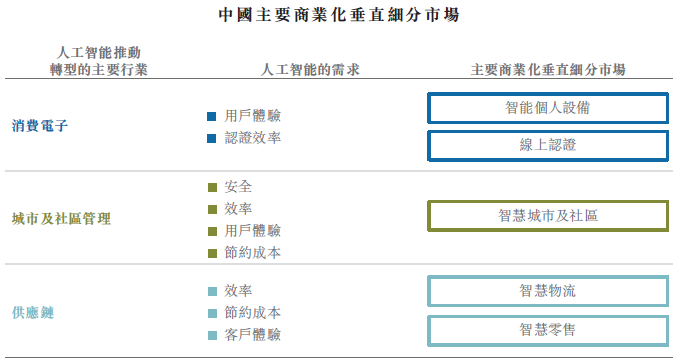This screenshot has height=361, width=682.
Task: Click the blue square bullet beside 用戶體驗
Action: pyautogui.click(x=212, y=117)
